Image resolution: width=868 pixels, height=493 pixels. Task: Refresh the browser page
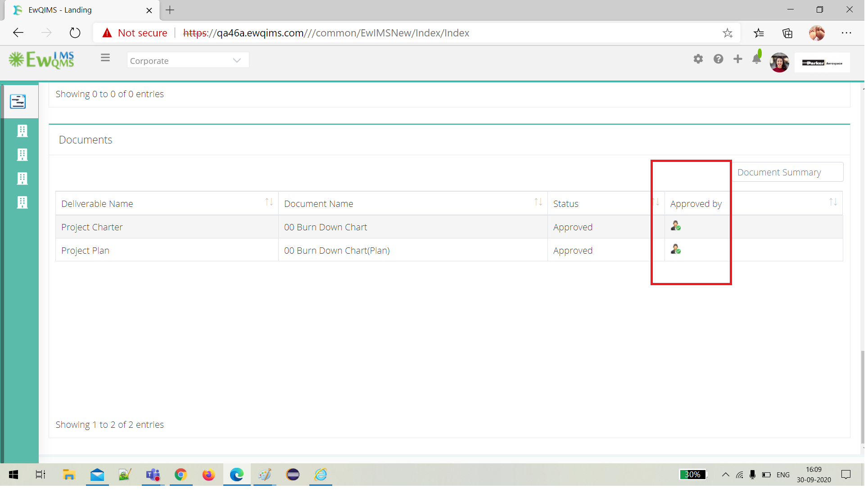[x=75, y=33]
